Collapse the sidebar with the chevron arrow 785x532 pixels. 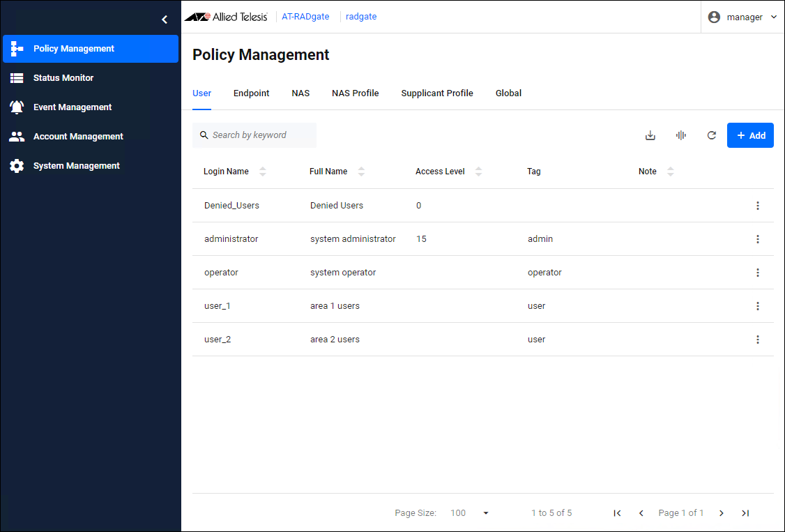point(165,20)
